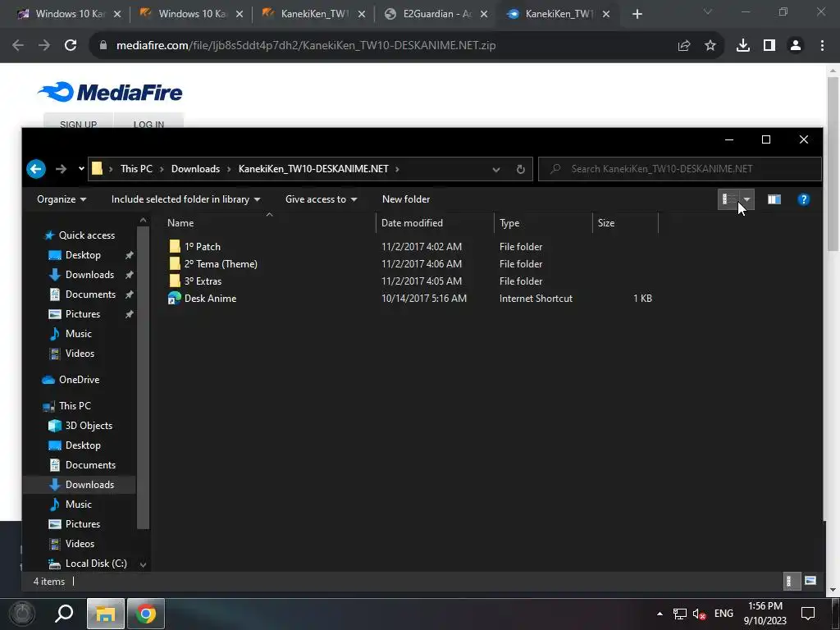
Task: Select OneDrive in navigation pane
Action: click(x=78, y=380)
